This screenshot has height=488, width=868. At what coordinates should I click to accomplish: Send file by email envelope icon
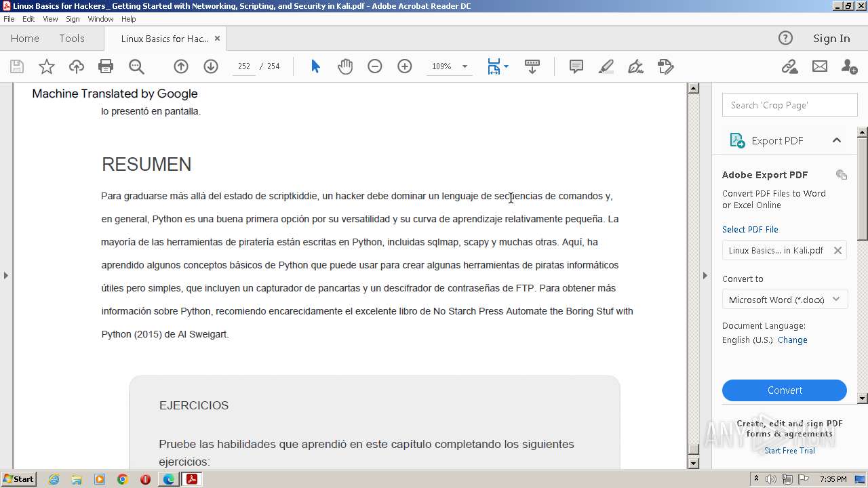pyautogui.click(x=820, y=66)
